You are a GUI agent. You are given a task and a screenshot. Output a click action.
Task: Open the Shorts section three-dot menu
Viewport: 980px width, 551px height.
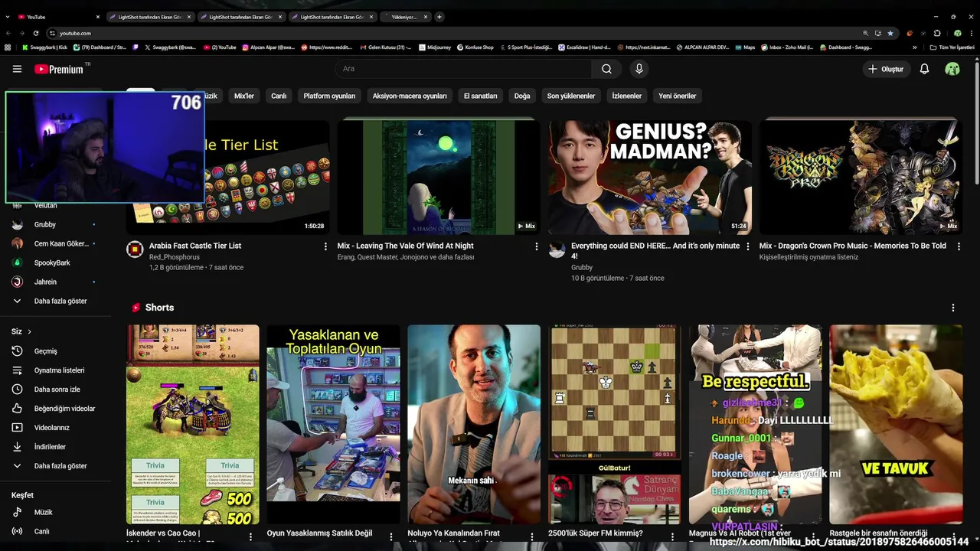[x=953, y=308]
